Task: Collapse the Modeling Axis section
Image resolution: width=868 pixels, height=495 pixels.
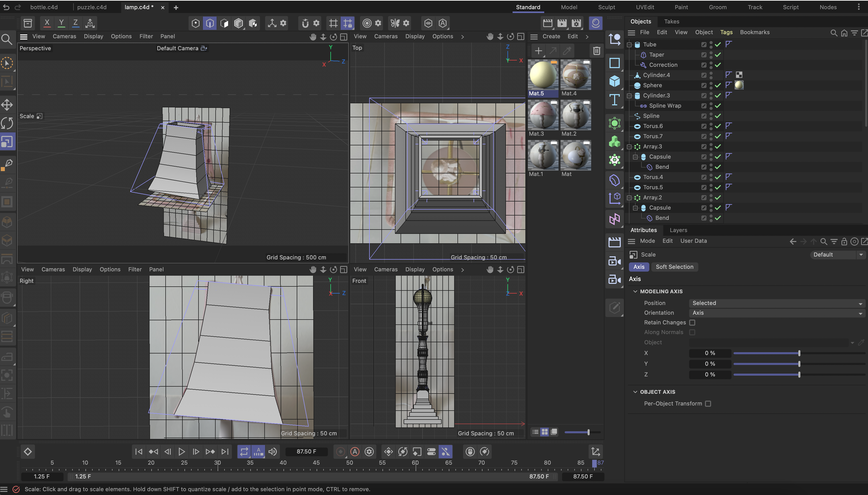Action: click(635, 292)
